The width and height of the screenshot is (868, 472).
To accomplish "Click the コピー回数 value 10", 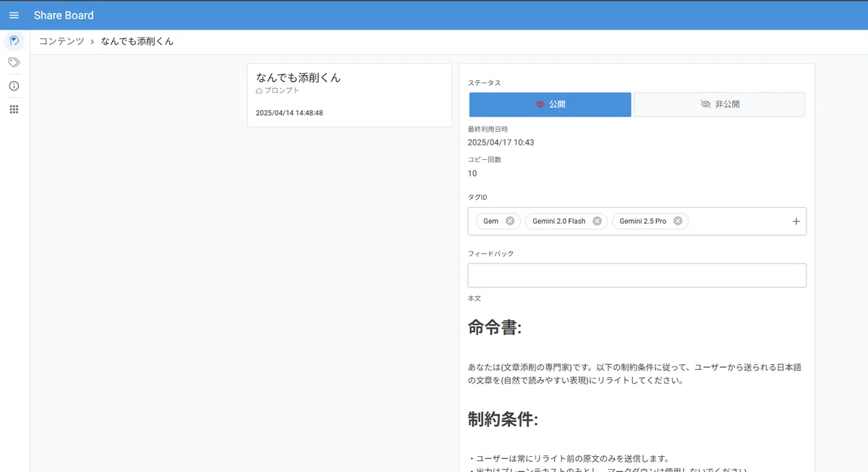I will tap(472, 174).
